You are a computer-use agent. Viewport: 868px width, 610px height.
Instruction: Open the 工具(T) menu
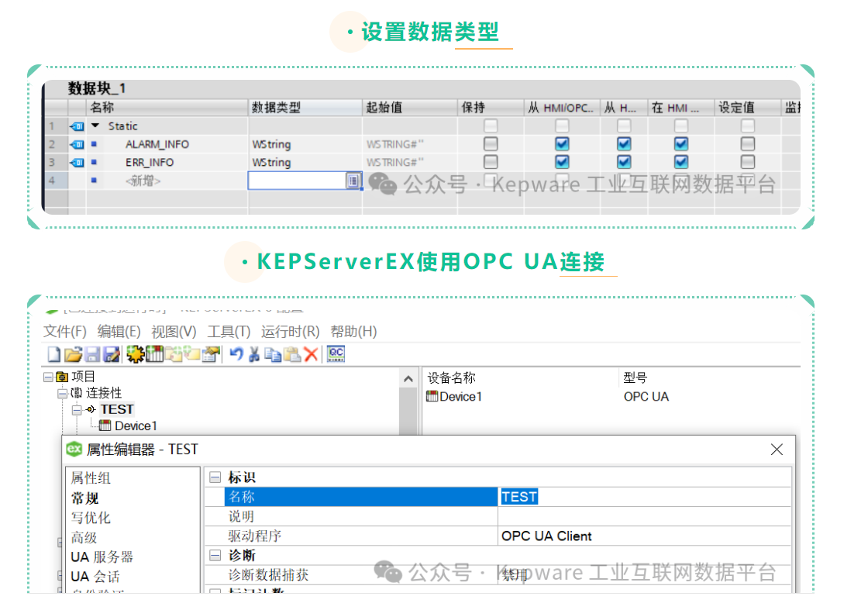[x=229, y=332]
